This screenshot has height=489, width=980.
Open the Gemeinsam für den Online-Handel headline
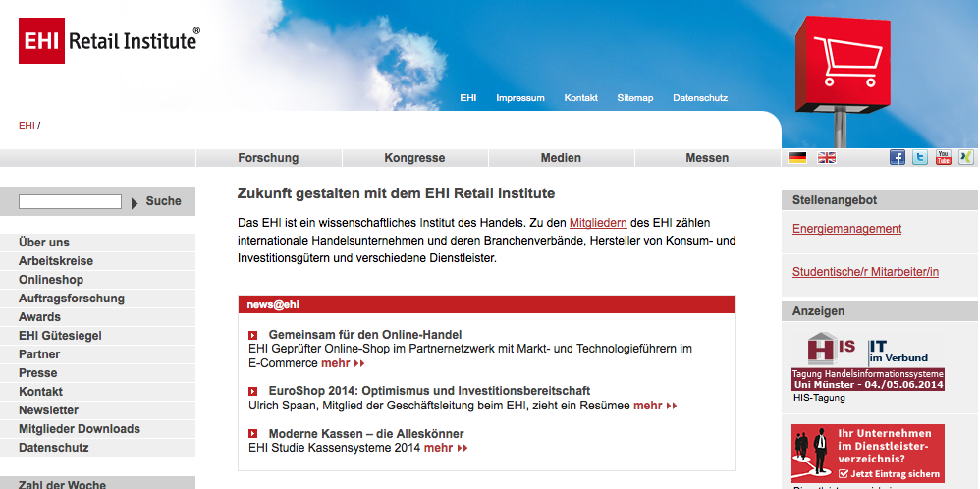click(365, 335)
